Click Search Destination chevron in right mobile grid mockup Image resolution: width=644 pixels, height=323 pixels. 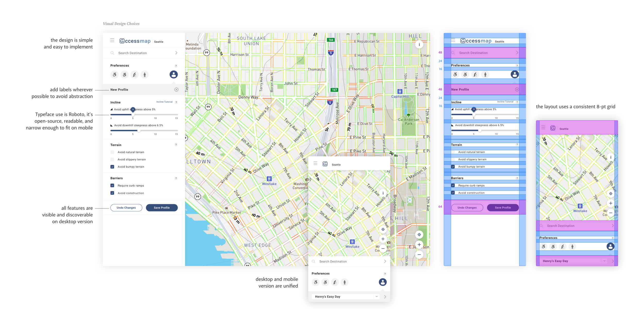[613, 226]
